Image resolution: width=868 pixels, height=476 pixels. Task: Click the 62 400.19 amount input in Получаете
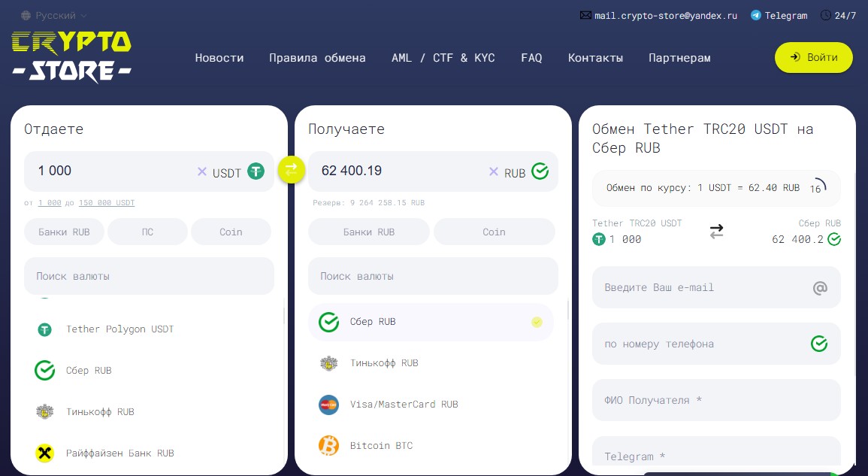click(398, 171)
